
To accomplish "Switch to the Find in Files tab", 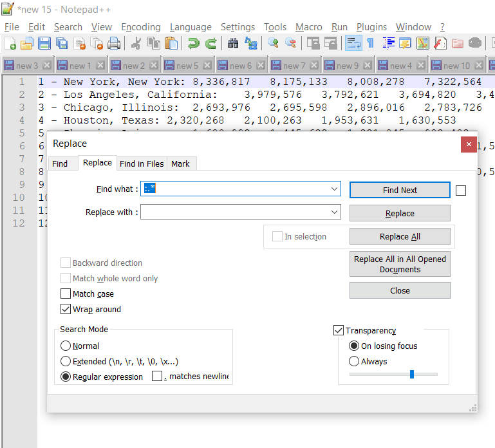I will click(142, 164).
